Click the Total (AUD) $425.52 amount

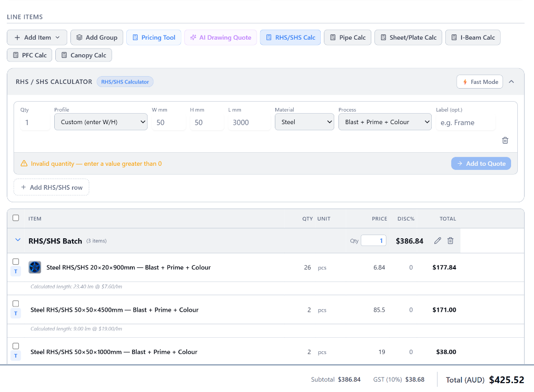[x=506, y=379]
